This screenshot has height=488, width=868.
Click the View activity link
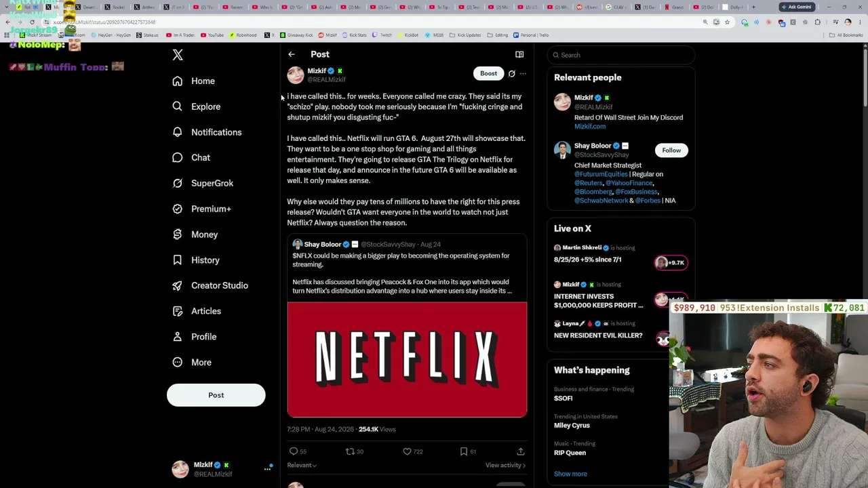pos(505,465)
